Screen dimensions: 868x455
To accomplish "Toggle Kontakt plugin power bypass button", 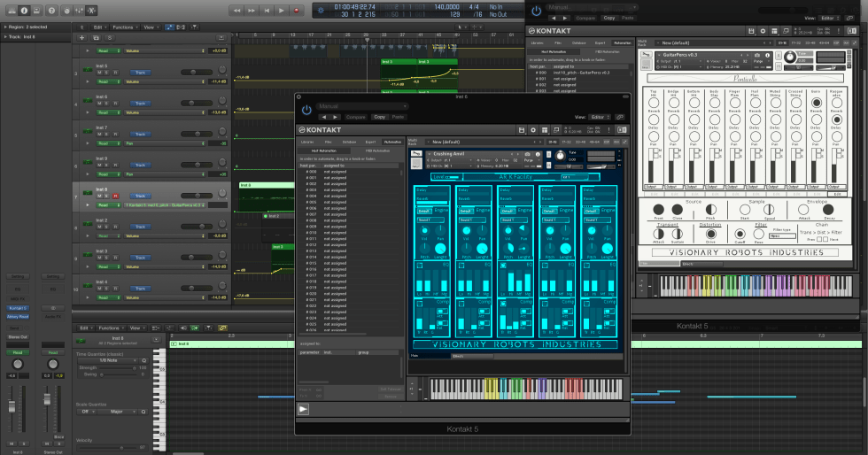I will (x=306, y=110).
